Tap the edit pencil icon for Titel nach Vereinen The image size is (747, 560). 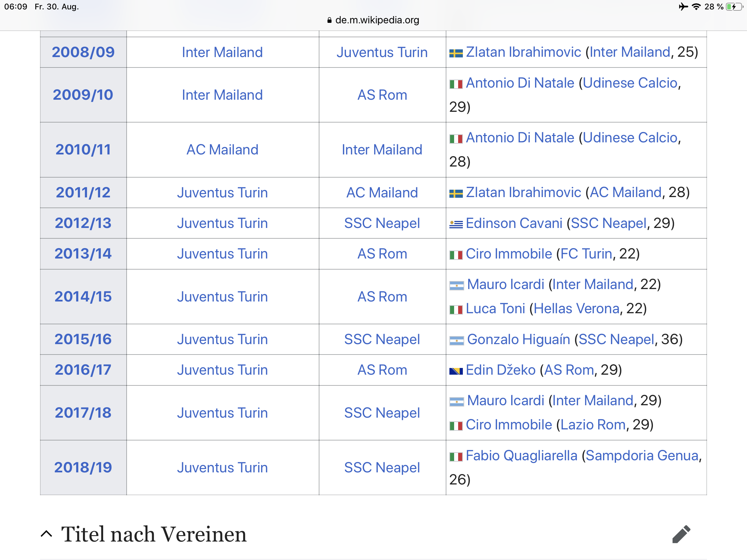coord(681,534)
